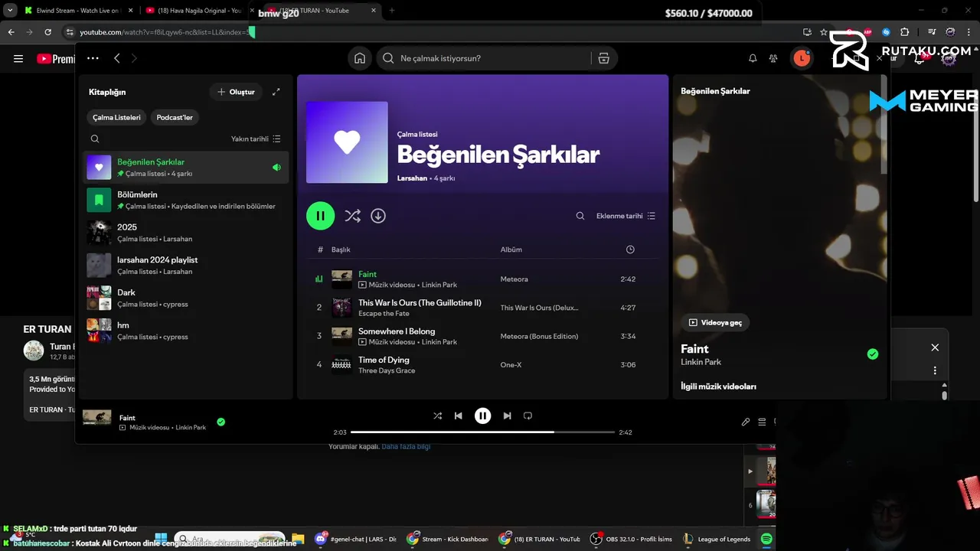This screenshot has width=980, height=551.
Task: Open Meteora album link for Faint
Action: 514,279
